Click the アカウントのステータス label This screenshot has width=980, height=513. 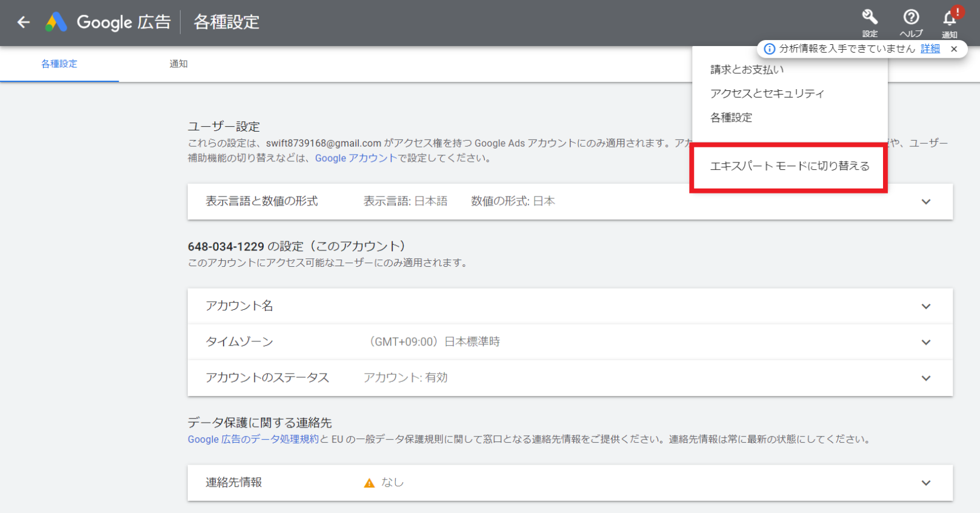tap(267, 377)
